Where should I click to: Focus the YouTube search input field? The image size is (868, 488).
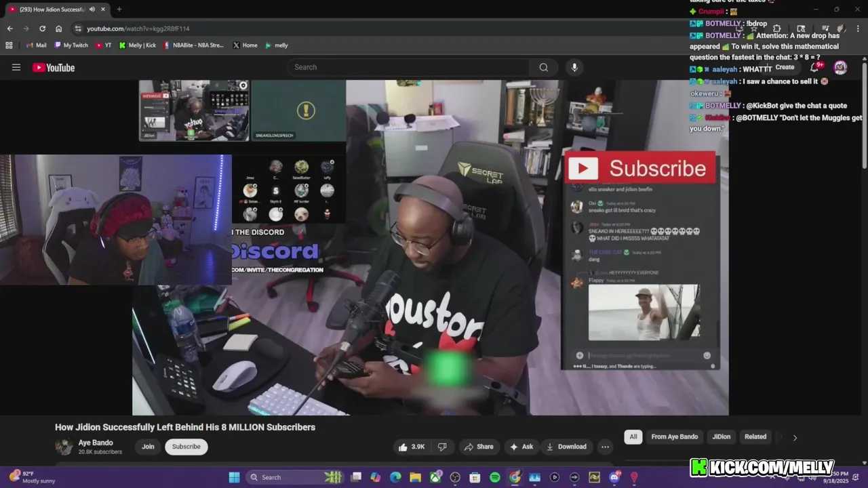click(408, 67)
